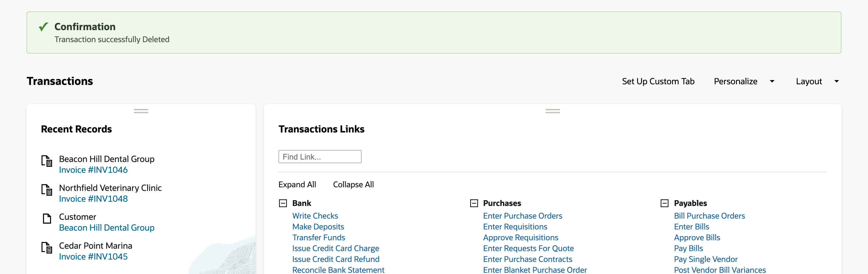Click the Layout label

click(809, 82)
